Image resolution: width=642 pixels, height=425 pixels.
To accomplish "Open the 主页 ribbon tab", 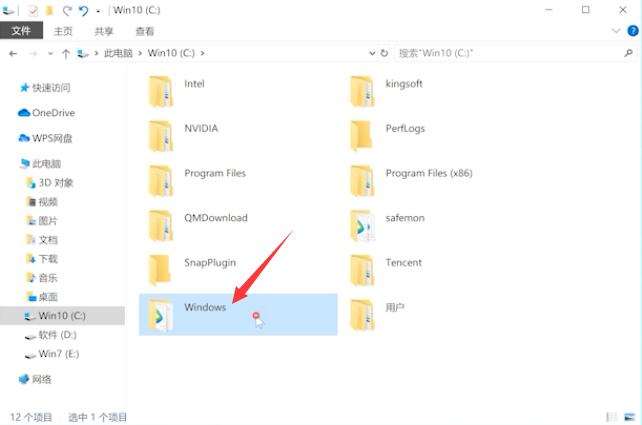I will click(63, 31).
